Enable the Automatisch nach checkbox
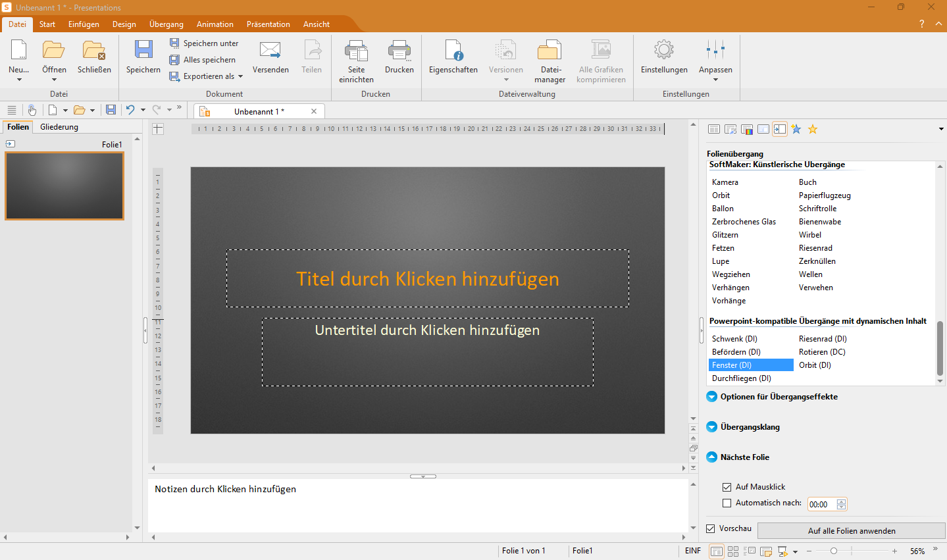Image resolution: width=947 pixels, height=560 pixels. (727, 503)
